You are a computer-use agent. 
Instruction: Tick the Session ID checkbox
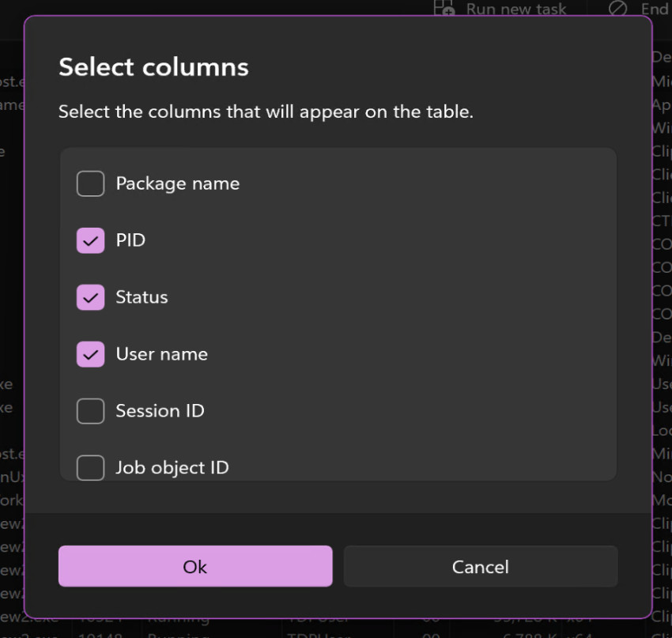pos(90,411)
